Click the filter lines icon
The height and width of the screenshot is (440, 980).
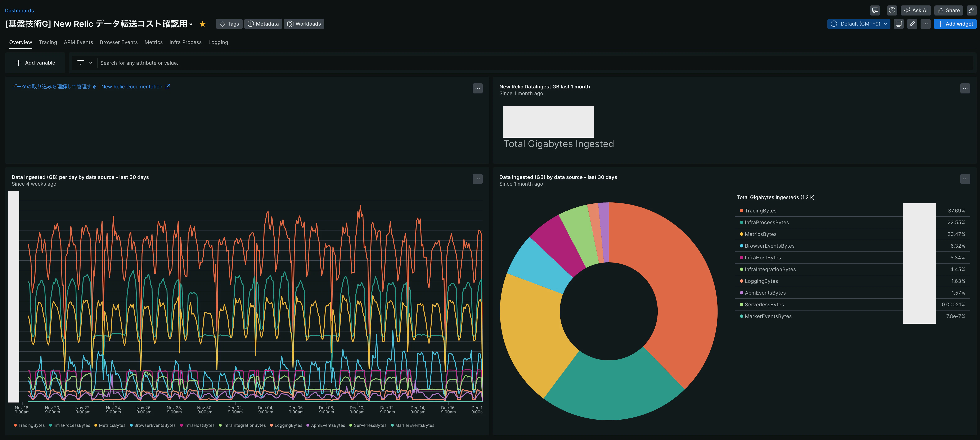point(81,62)
